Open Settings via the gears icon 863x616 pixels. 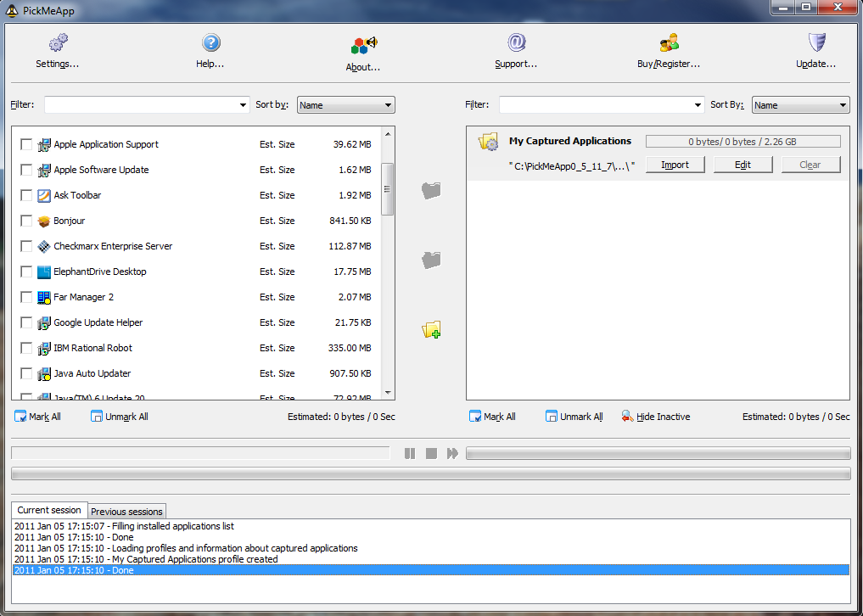click(58, 42)
